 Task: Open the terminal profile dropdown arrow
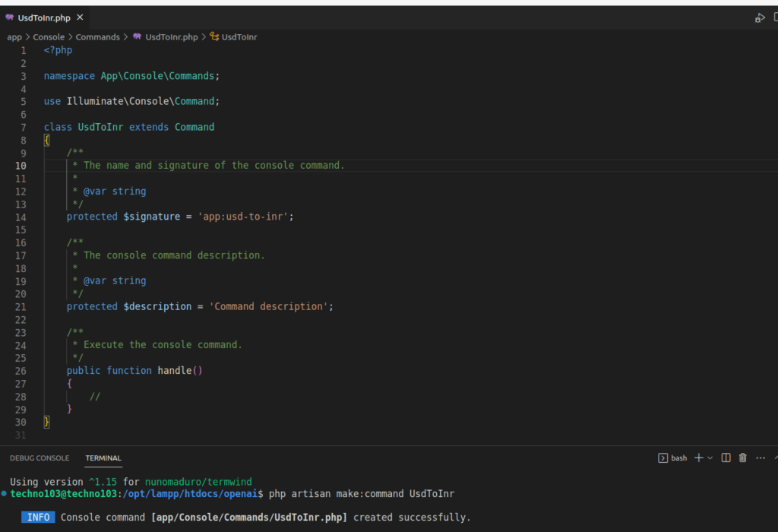(x=709, y=458)
